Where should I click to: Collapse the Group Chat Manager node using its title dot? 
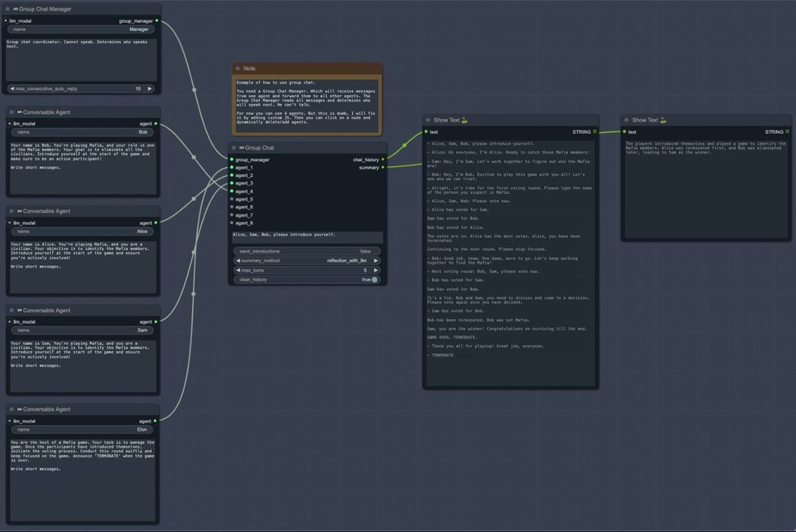pos(8,9)
